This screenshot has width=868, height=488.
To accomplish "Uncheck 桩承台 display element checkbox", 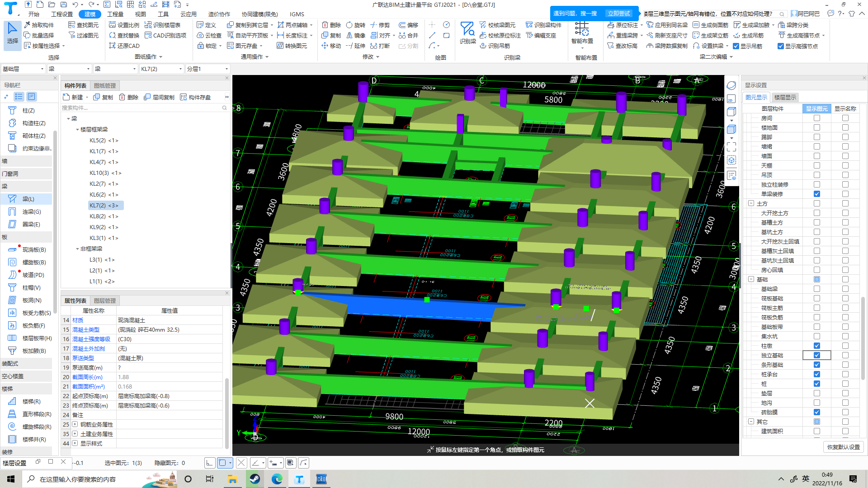I will (817, 374).
